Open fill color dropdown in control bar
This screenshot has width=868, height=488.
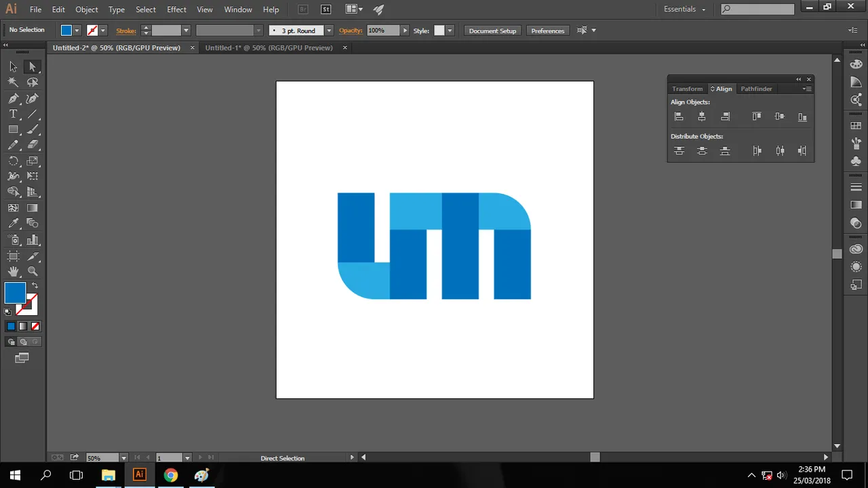(77, 30)
